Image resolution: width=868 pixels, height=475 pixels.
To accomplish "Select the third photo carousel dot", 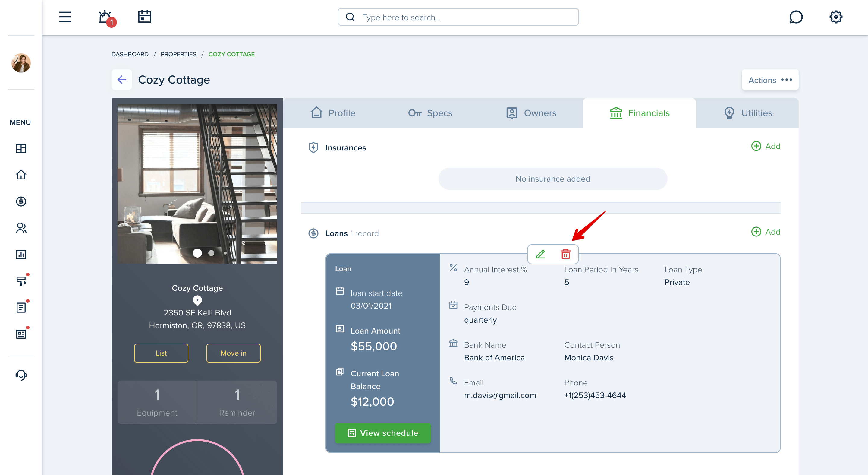I will [225, 253].
